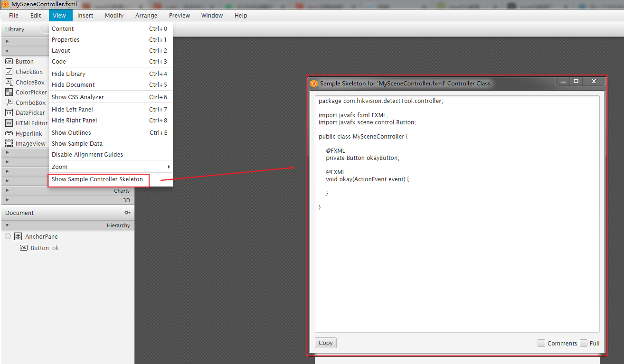Open the Modify menu

pos(114,15)
